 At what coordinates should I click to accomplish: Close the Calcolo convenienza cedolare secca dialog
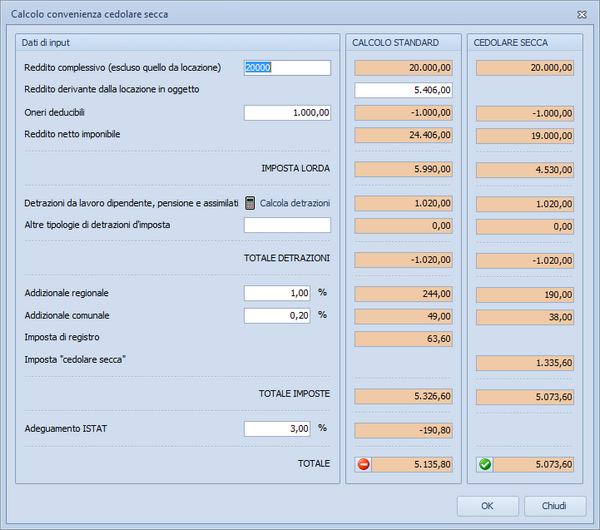point(582,15)
